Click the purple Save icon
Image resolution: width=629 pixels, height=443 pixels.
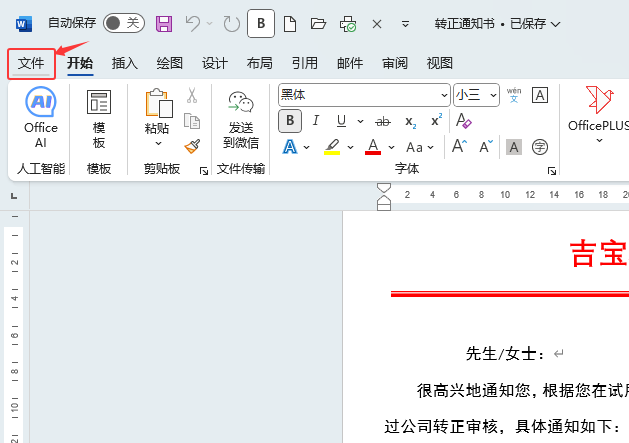(164, 24)
